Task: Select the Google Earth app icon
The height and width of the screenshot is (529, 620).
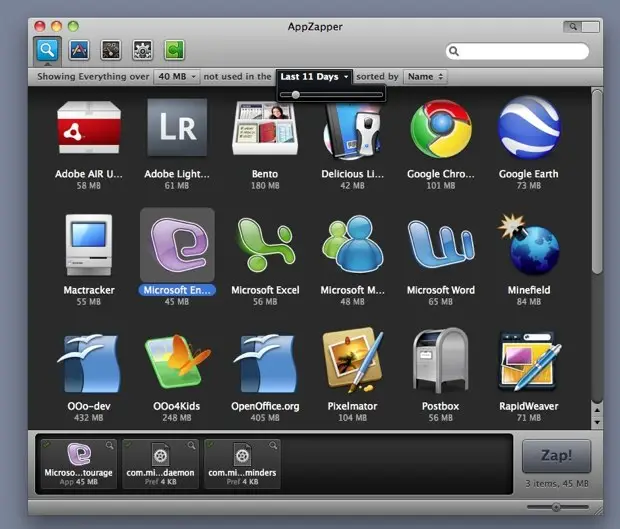Action: pos(529,127)
